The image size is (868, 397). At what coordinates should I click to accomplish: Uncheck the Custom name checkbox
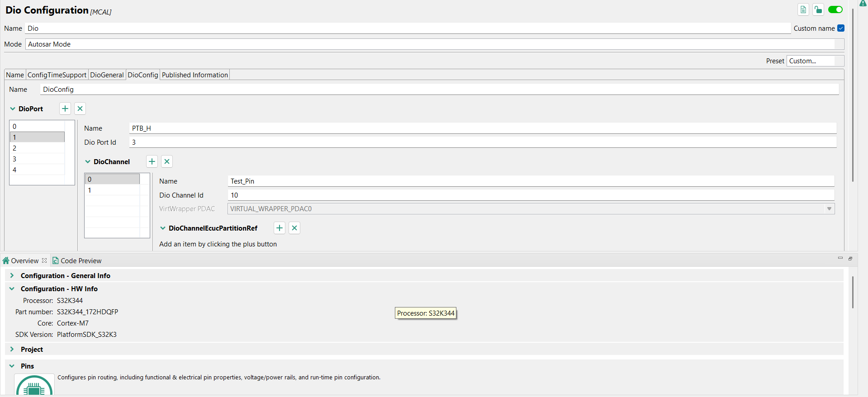click(x=841, y=28)
